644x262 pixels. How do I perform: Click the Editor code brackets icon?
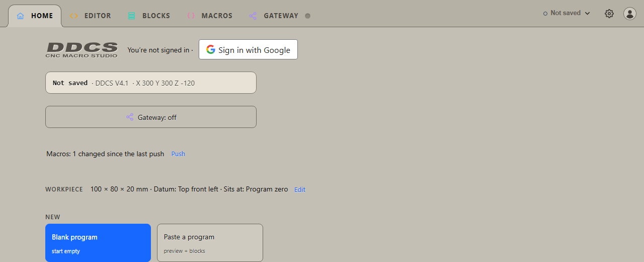tap(73, 16)
